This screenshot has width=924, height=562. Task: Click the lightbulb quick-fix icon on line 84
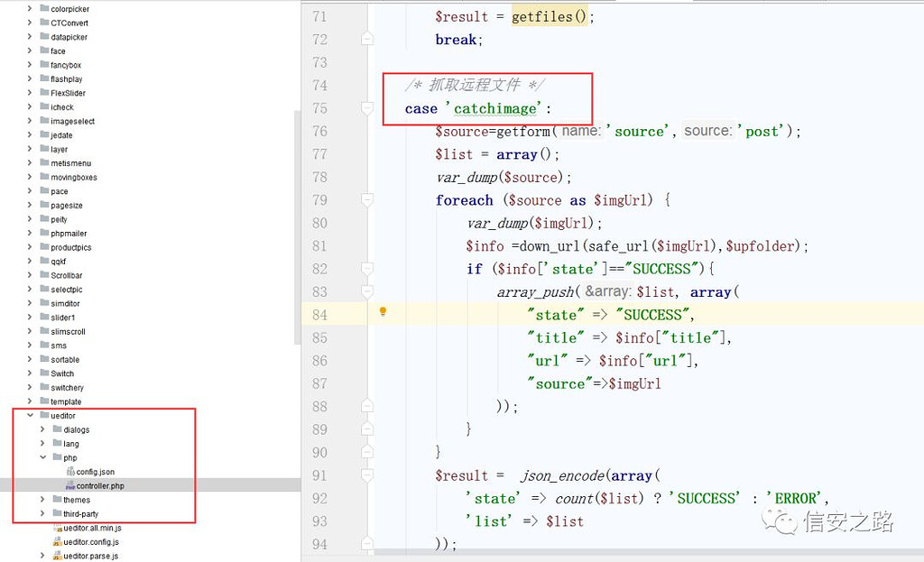(383, 311)
